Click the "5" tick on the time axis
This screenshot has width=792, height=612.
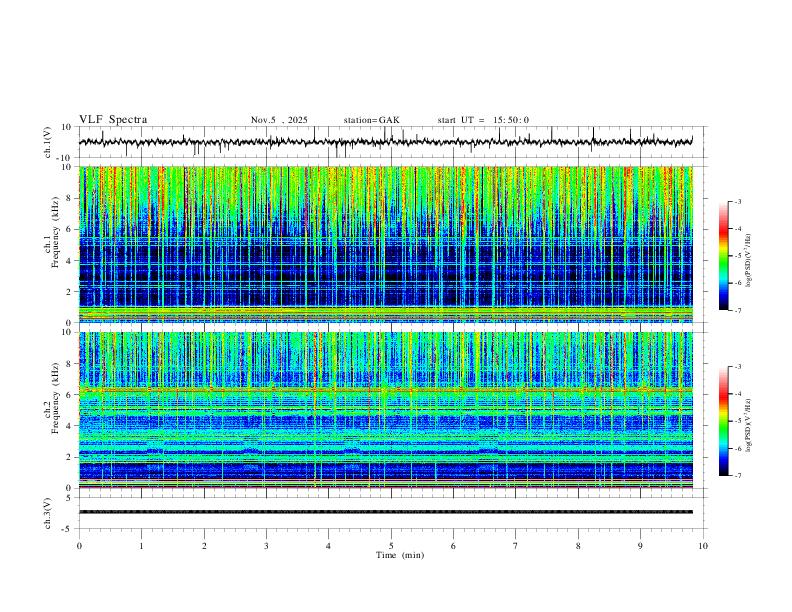pos(391,546)
